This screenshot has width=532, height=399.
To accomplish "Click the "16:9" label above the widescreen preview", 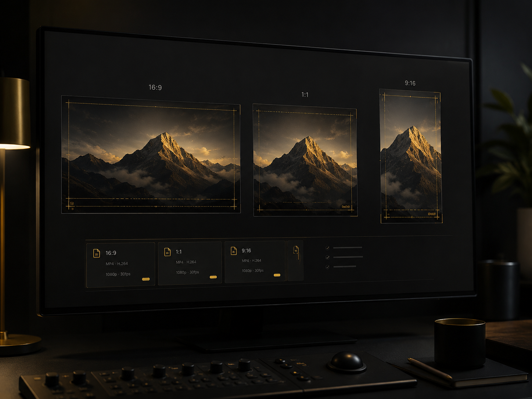I will click(155, 87).
